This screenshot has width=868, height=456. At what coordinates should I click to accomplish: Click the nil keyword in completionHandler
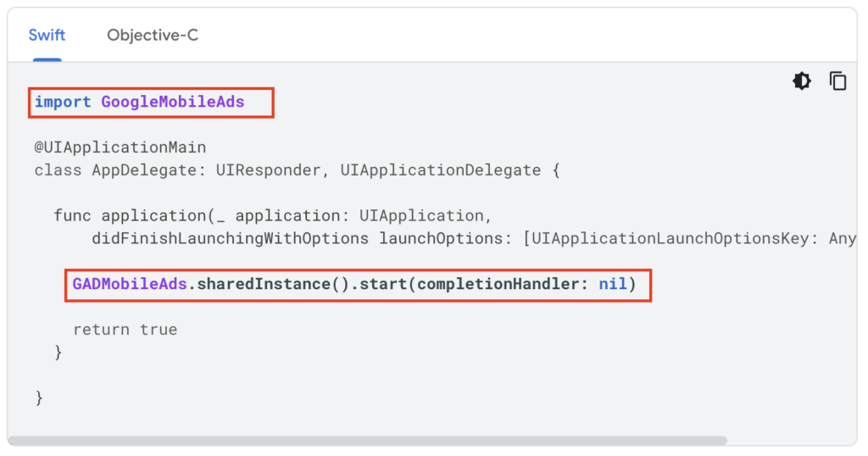[x=613, y=284]
